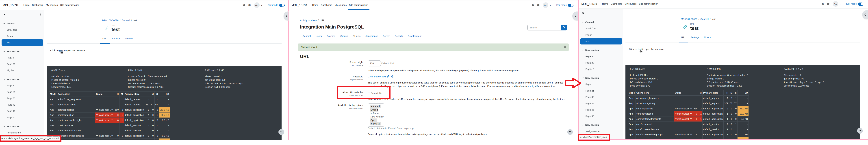Viewport: 868px width, 145px height.
Task: Click the help question-mark button, right screenshot
Action: pyautogui.click(x=860, y=131)
